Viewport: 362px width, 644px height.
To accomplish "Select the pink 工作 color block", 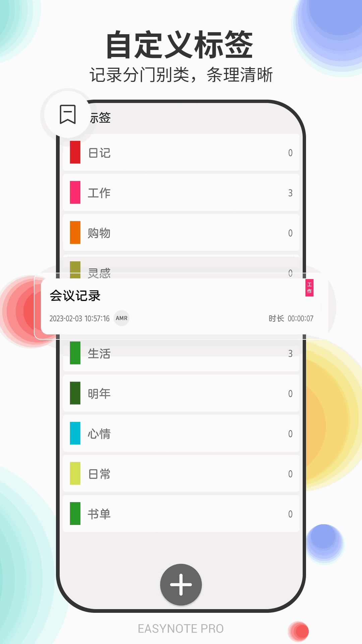I will point(75,193).
